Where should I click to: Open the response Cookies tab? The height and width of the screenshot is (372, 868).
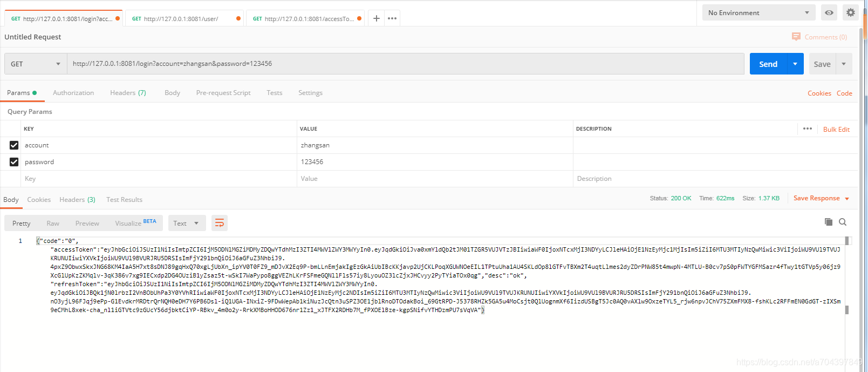(x=39, y=200)
